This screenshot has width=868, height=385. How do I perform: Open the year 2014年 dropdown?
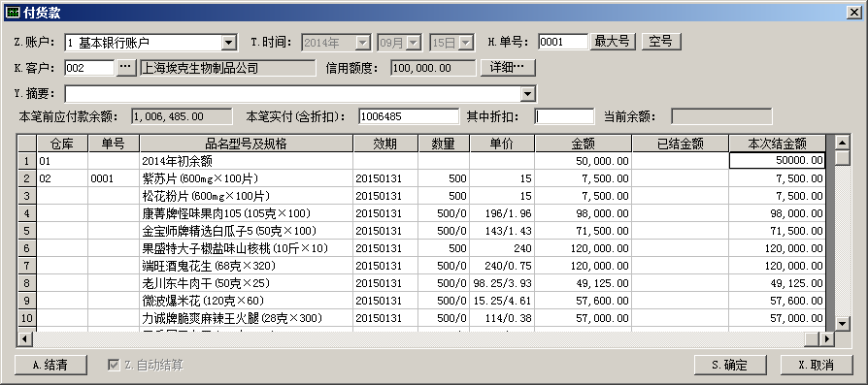363,42
